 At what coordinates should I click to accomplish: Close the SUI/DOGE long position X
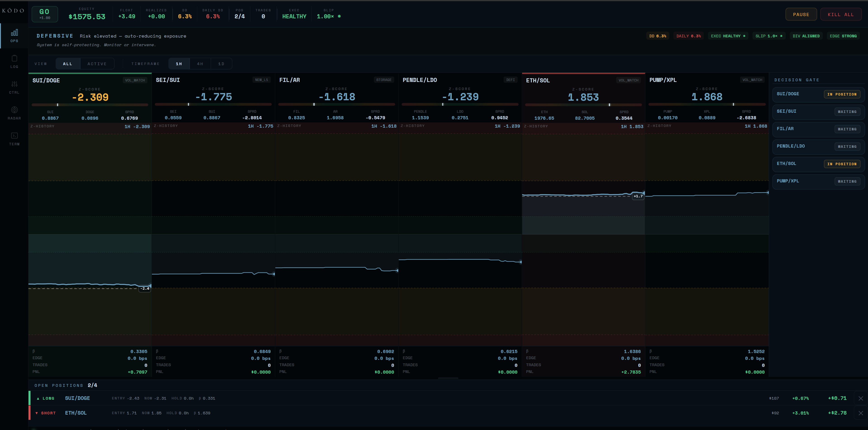861,398
